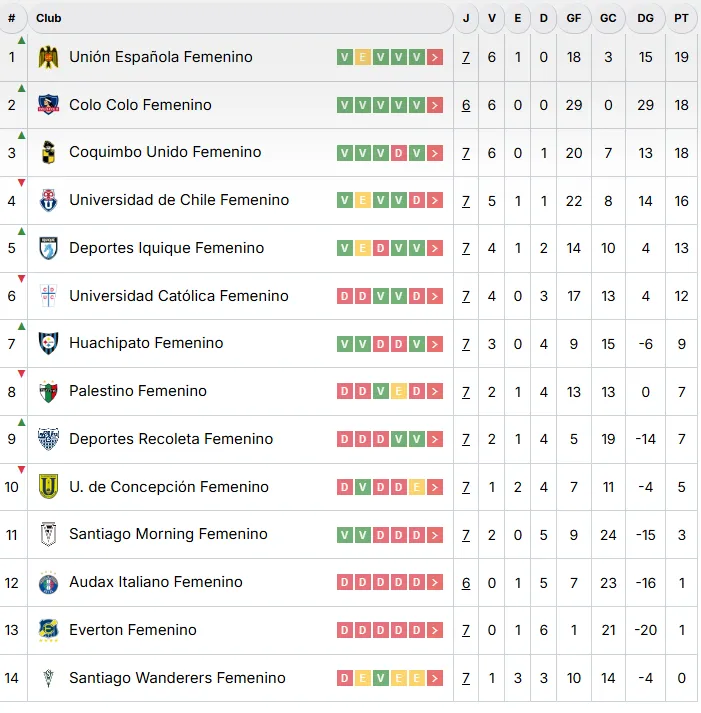
Task: Expand the form arrow for Santiago Wanderers
Action: 435,678
